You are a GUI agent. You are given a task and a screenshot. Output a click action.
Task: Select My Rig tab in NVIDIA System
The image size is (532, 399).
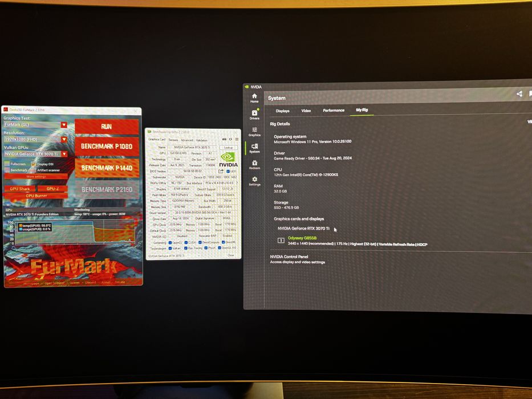[362, 110]
